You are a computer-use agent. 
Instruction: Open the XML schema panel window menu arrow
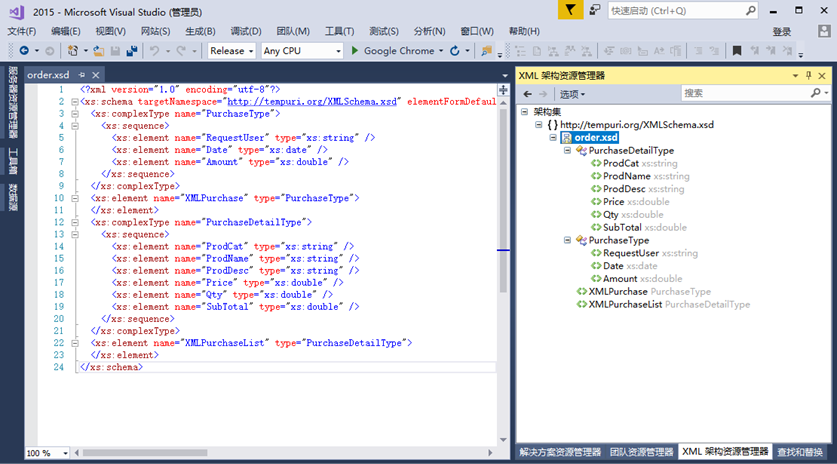[x=795, y=75]
